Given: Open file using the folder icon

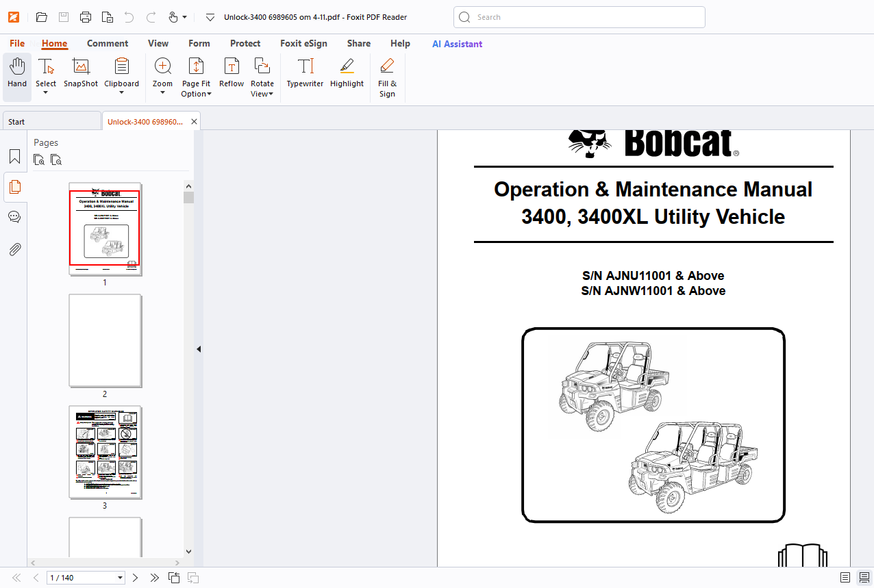Looking at the screenshot, I should click(x=41, y=17).
